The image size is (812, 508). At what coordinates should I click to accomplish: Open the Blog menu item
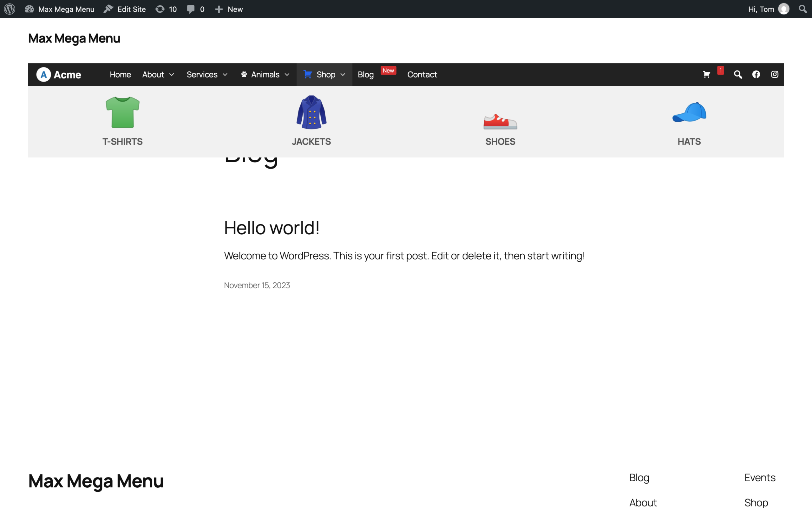[x=366, y=75]
